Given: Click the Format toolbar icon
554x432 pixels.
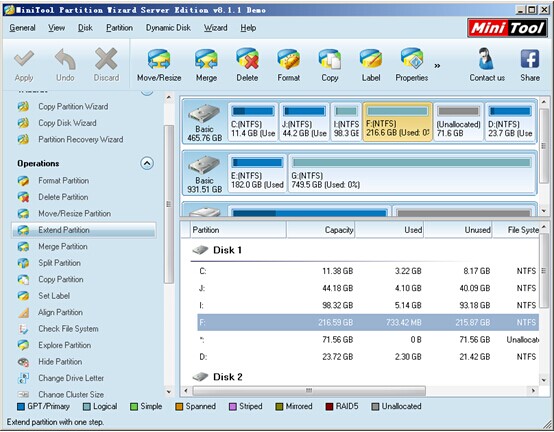Looking at the screenshot, I should 289,59.
